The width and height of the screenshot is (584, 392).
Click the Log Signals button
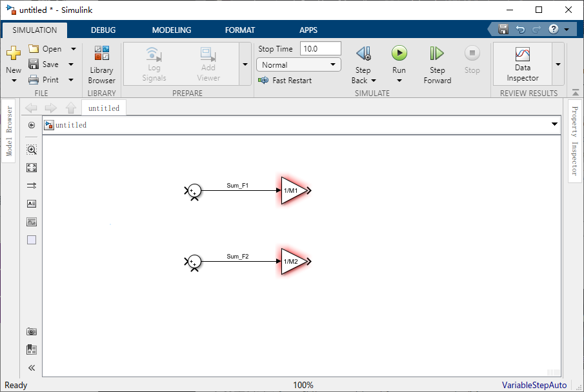154,64
